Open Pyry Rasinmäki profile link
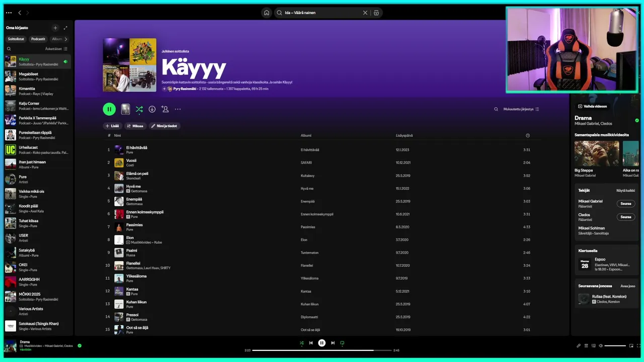 coord(185,88)
